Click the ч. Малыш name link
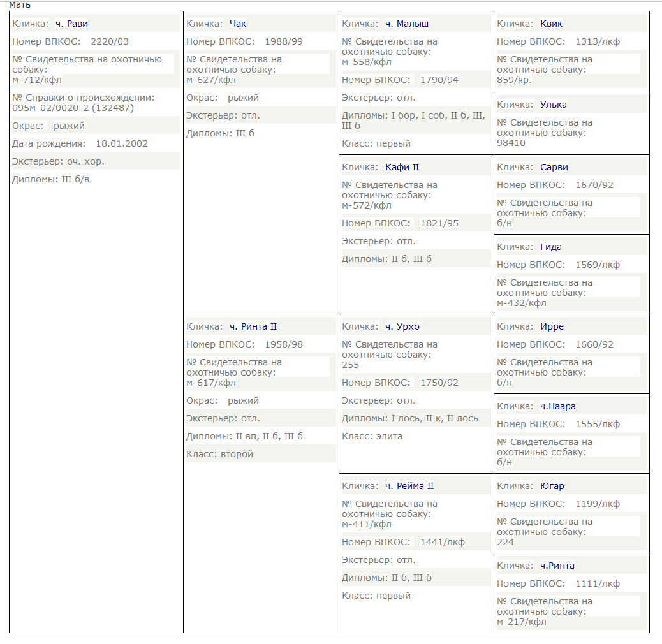 406,24
